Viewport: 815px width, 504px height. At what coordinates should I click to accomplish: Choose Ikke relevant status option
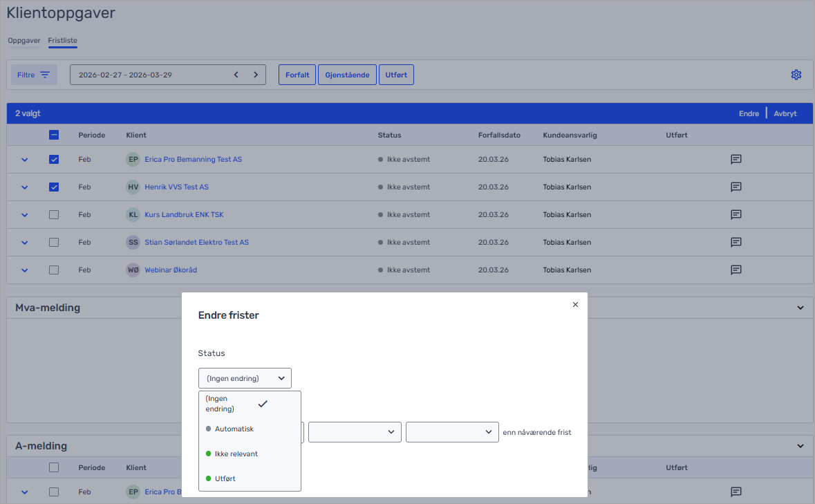click(x=236, y=454)
